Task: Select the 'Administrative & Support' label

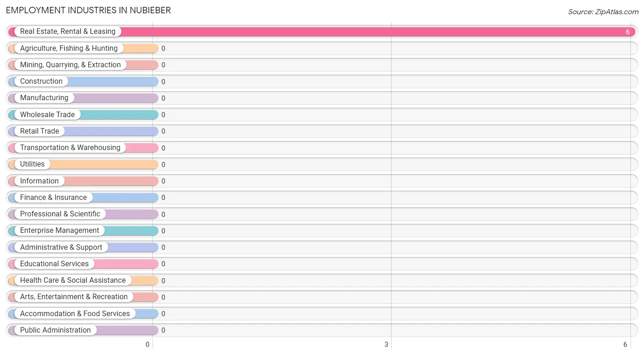Action: pyautogui.click(x=61, y=247)
